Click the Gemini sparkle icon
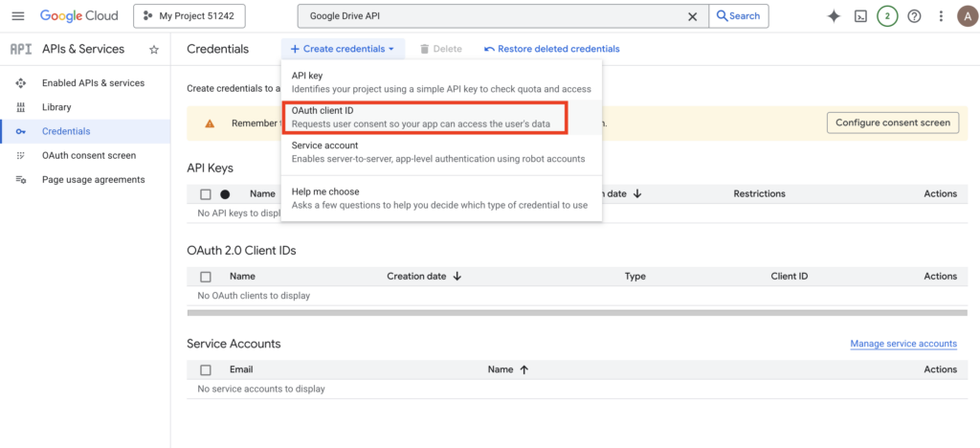980x448 pixels. [834, 16]
